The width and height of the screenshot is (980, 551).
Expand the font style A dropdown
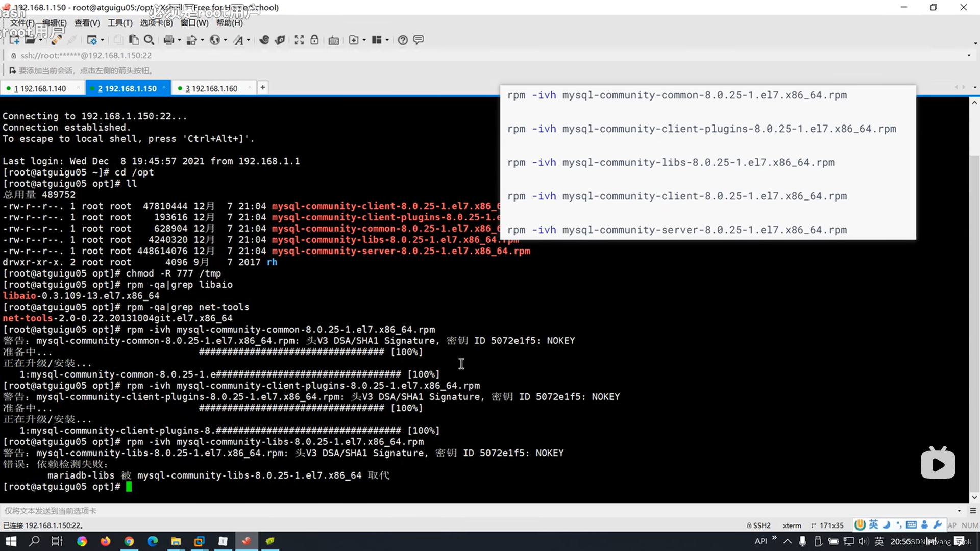tap(249, 40)
